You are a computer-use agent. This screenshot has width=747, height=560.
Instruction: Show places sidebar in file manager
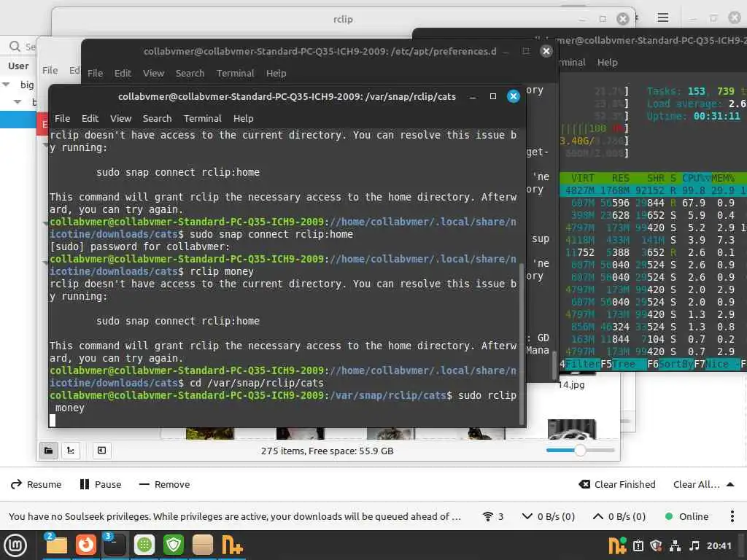[49, 451]
